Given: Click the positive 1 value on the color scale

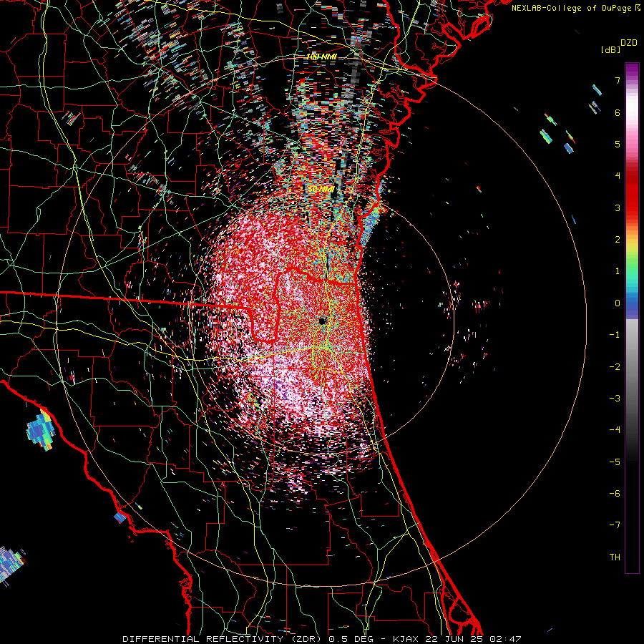Looking at the screenshot, I should click(618, 271).
